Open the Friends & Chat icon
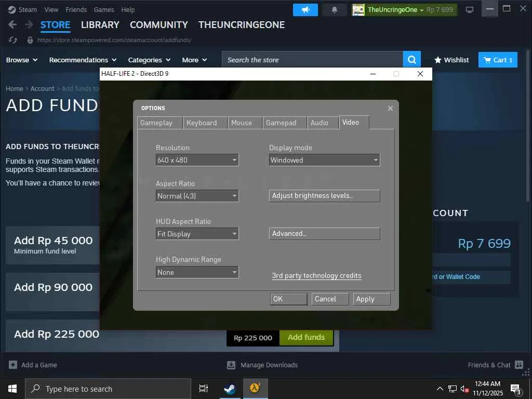This screenshot has height=399, width=532. (519, 365)
